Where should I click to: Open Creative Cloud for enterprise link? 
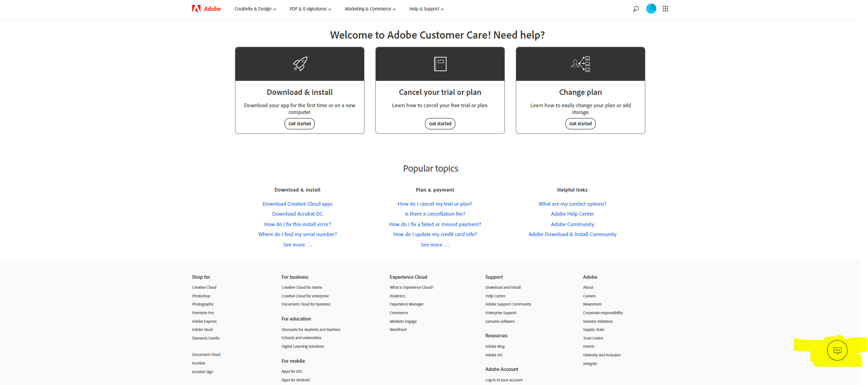pyautogui.click(x=305, y=296)
